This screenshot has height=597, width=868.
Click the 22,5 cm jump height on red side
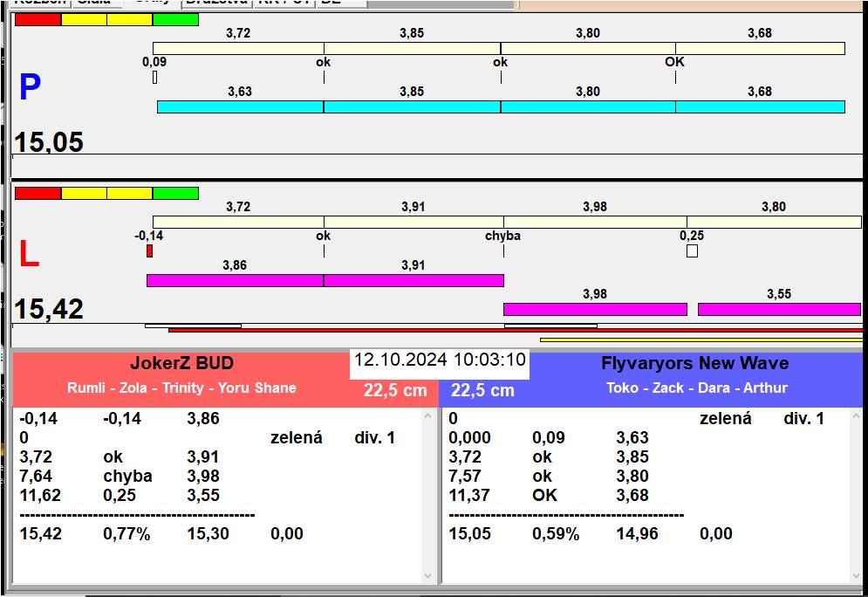point(395,390)
